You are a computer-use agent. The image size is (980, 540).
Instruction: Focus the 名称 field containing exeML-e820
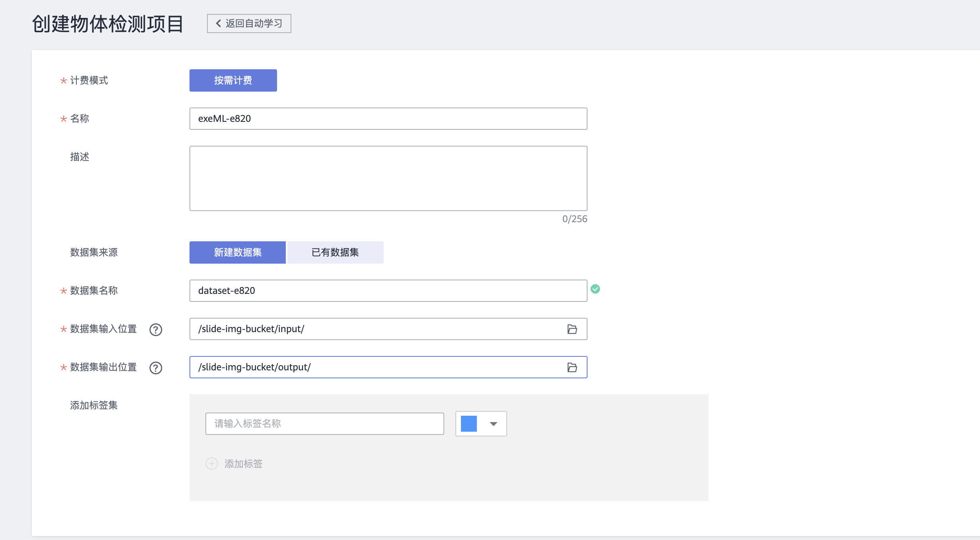tap(388, 119)
